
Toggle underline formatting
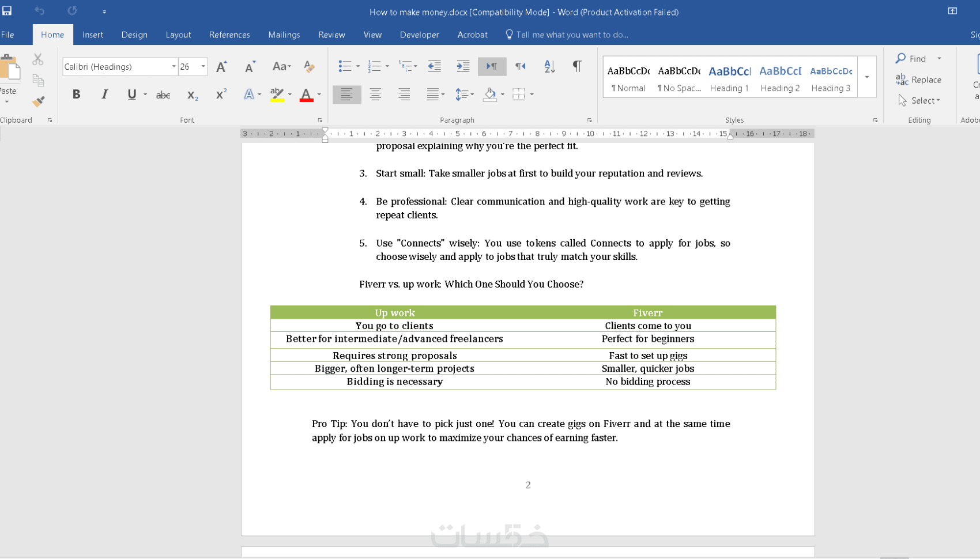point(132,95)
